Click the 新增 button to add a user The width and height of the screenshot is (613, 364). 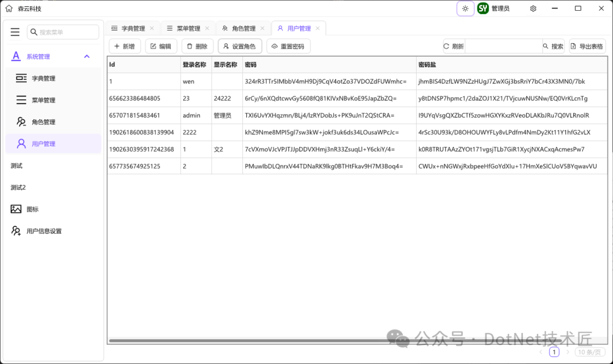124,46
